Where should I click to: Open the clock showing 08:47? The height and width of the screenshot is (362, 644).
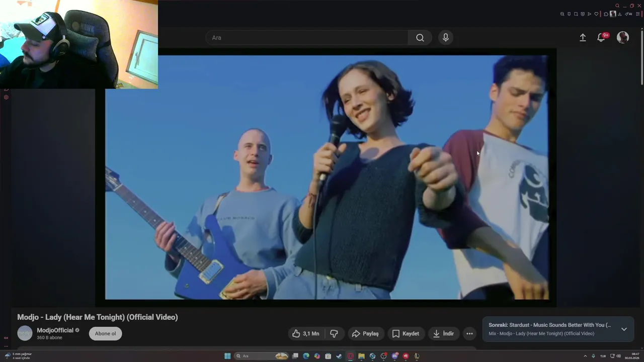point(633,356)
